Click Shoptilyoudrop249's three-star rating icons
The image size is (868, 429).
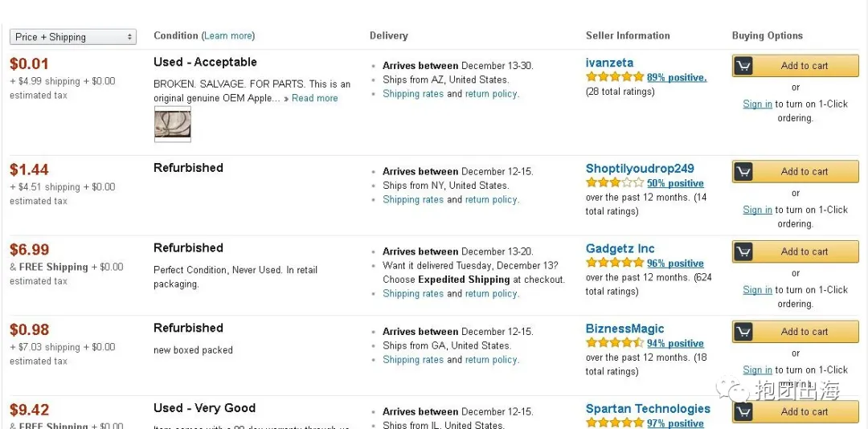point(615,182)
